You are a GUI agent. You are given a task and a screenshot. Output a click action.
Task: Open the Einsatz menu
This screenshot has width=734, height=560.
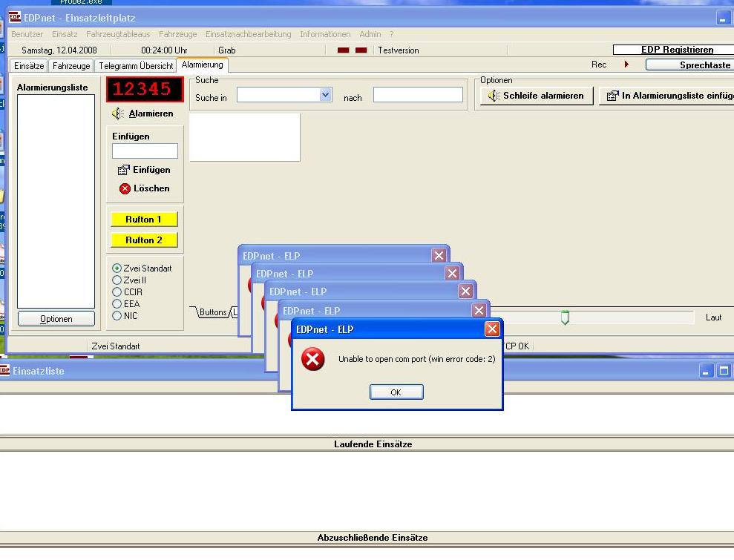pyautogui.click(x=65, y=34)
